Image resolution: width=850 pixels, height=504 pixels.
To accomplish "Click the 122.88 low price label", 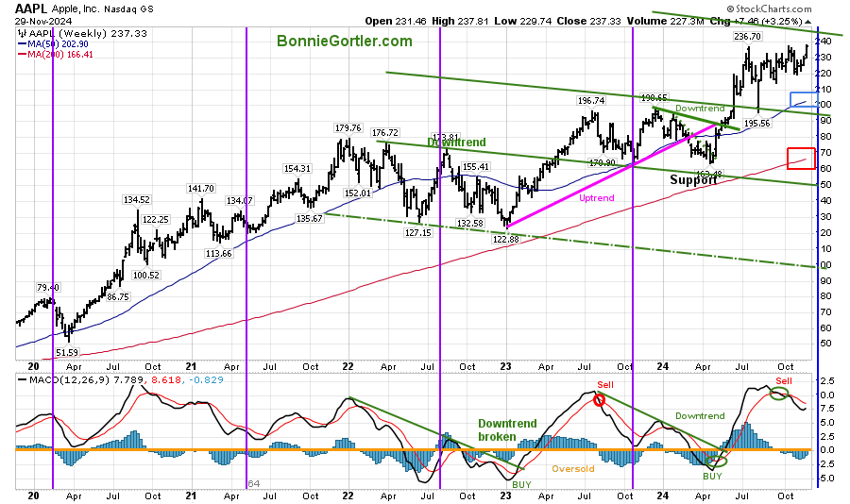I will 504,239.
